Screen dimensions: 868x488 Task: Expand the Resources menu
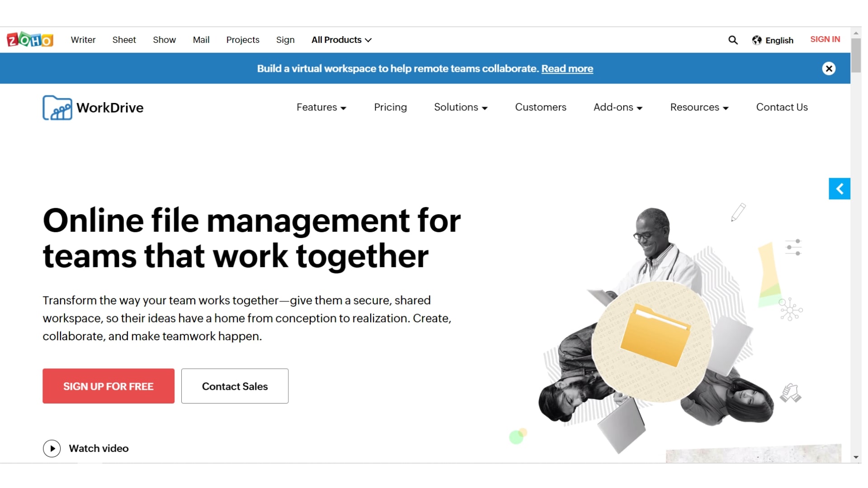coord(699,108)
